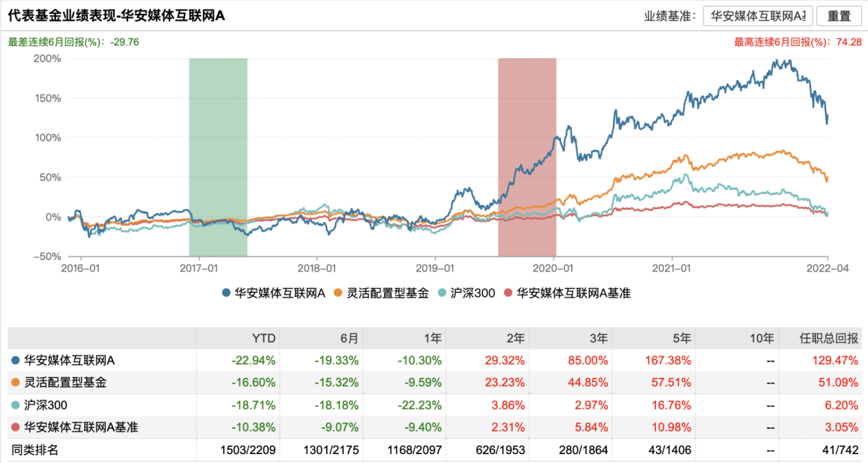
Task: Click the red dot beside 华安媒体互联网A基准 row
Action: pyautogui.click(x=16, y=427)
